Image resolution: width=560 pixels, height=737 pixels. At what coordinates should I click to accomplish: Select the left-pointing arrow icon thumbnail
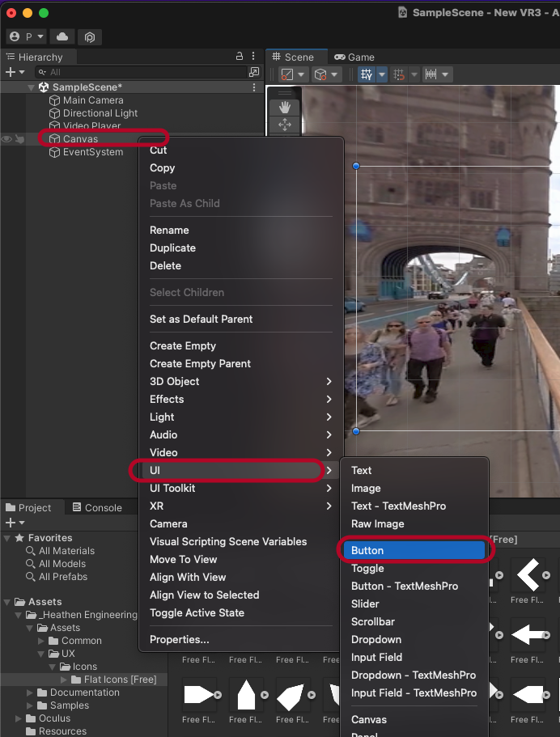coord(528,634)
